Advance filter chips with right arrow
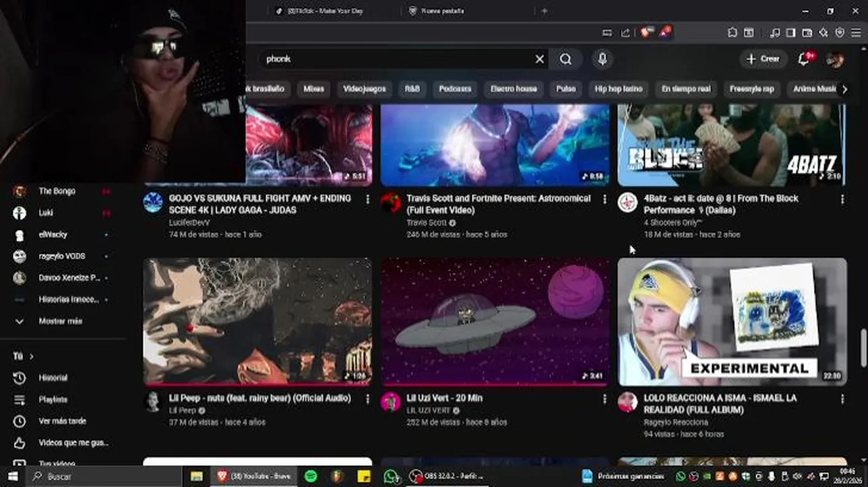Screen dimensions: 868x487 point(844,89)
